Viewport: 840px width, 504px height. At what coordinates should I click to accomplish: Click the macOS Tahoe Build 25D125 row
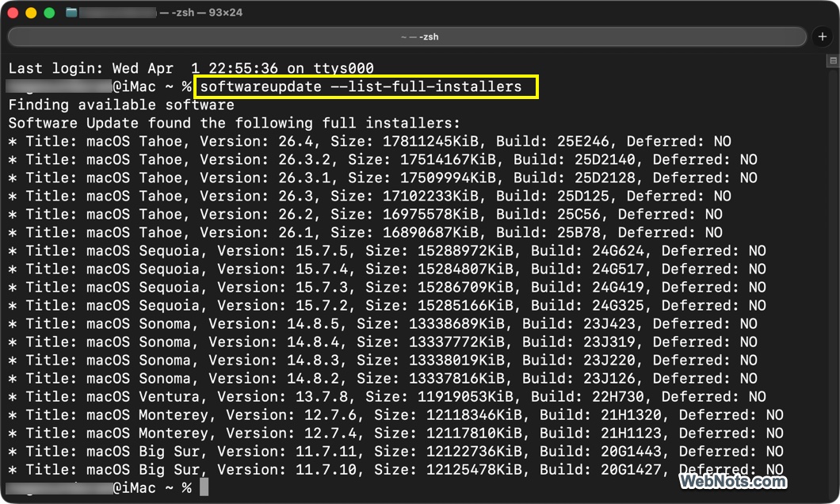(369, 196)
